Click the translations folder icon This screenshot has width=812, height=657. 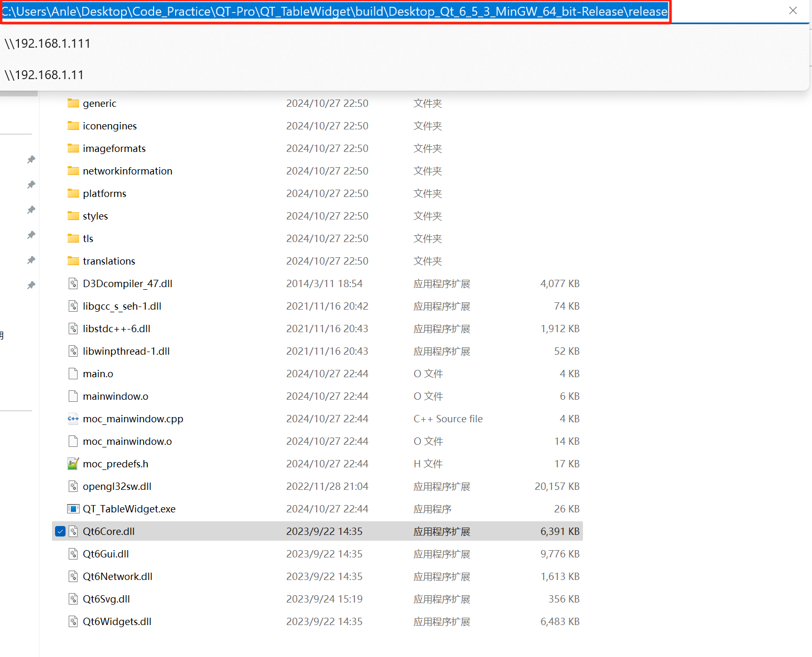coord(73,261)
